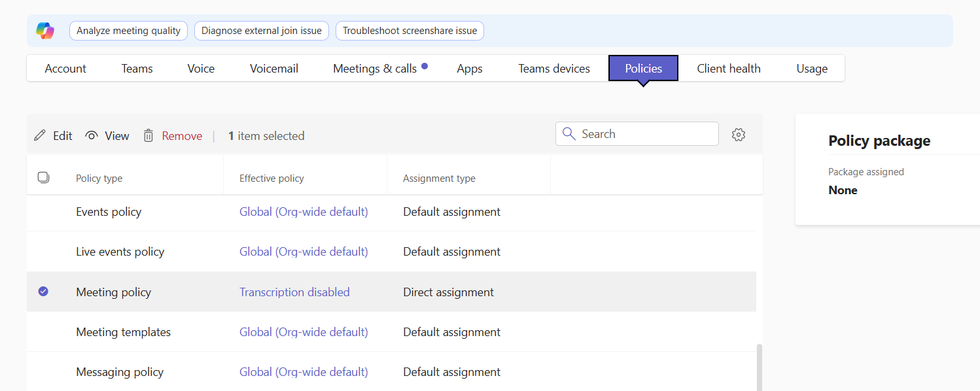Open table column settings gear
980x391 pixels.
coord(739,135)
